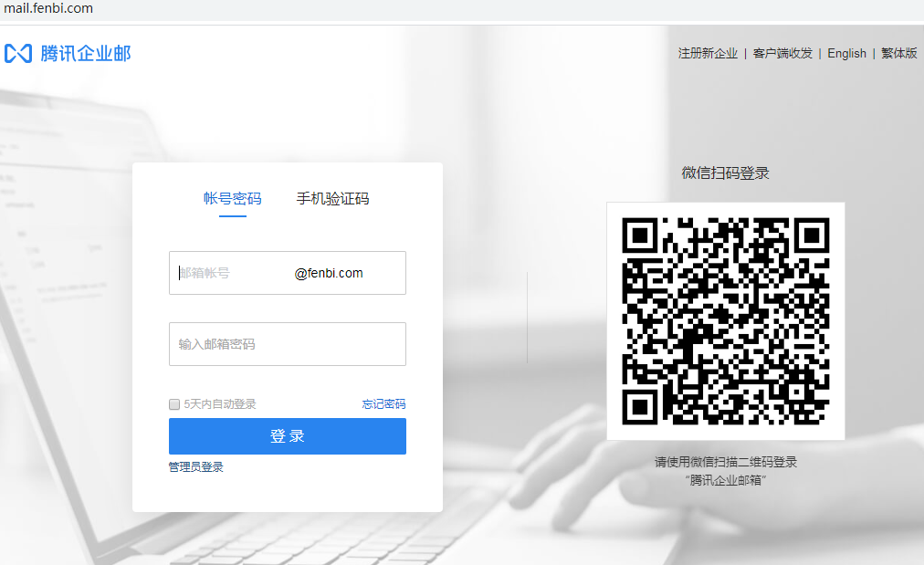This screenshot has width=924, height=565.
Task: Uncheck the auto-login option
Action: click(173, 403)
